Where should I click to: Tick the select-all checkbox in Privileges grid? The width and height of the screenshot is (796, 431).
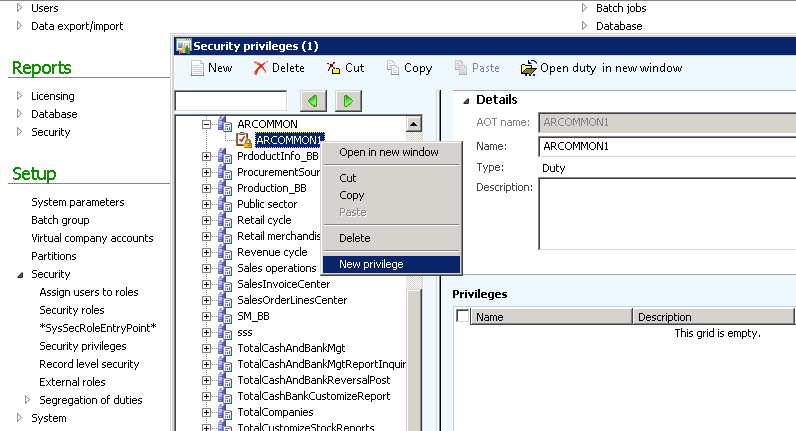(462, 316)
